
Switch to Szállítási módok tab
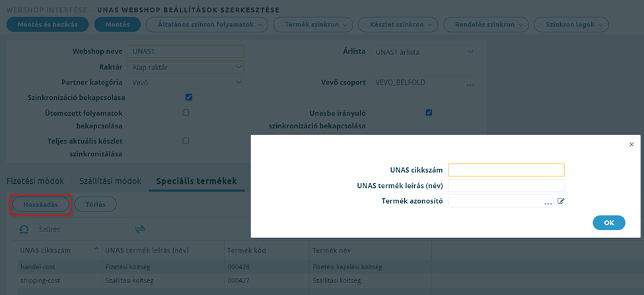pos(110,181)
